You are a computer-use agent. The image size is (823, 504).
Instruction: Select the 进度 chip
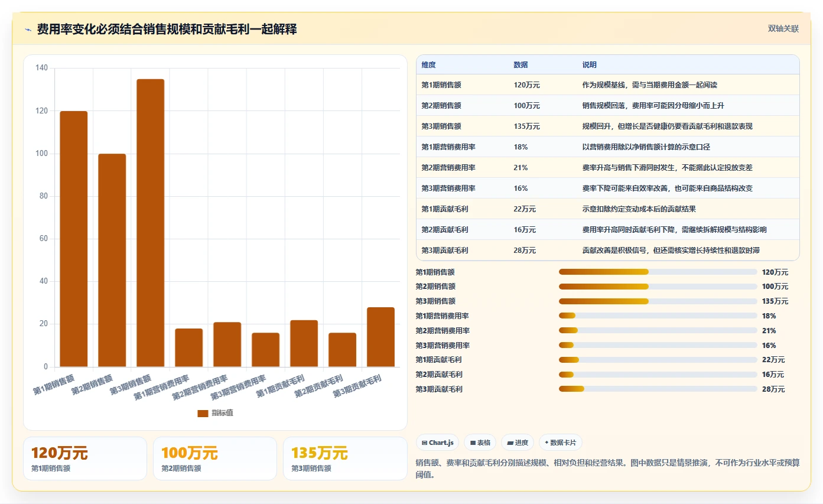click(518, 443)
